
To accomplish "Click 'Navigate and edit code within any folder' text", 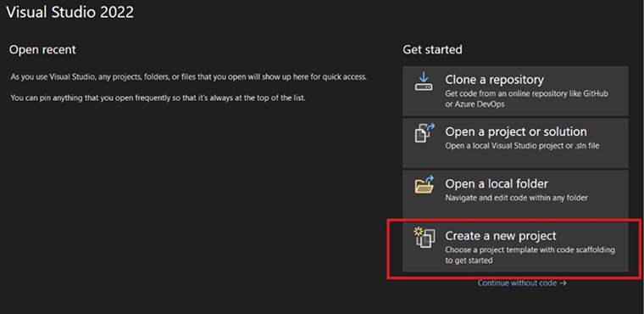I will pyautogui.click(x=516, y=198).
